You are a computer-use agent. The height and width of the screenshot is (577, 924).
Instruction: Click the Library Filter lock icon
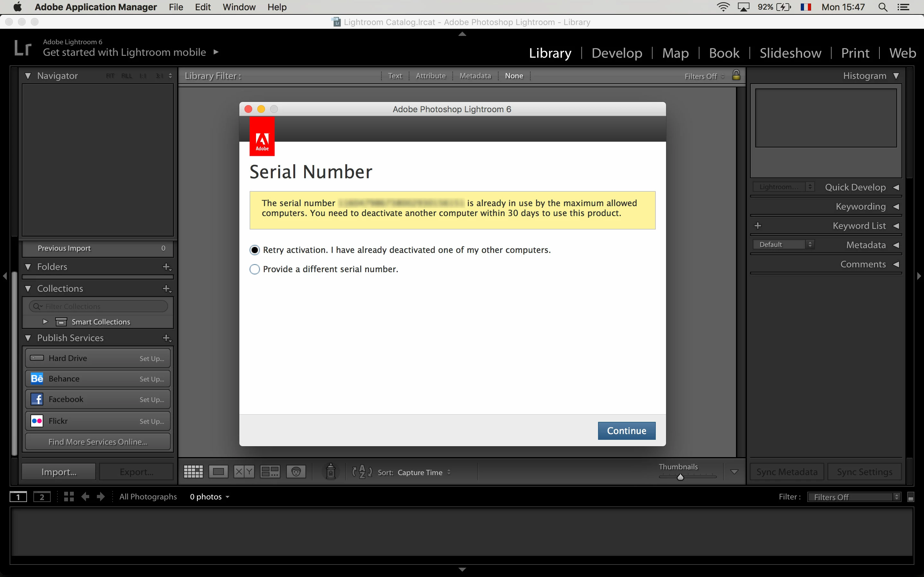pyautogui.click(x=736, y=75)
